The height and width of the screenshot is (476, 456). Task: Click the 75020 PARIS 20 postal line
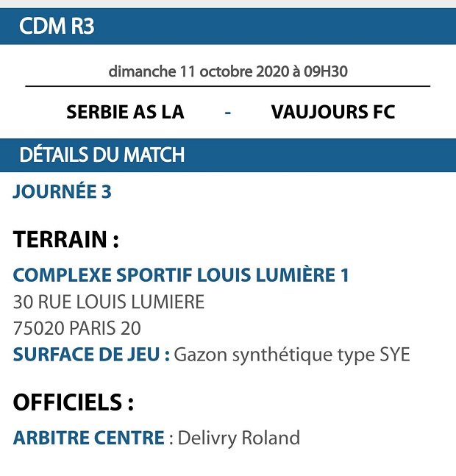coord(77,328)
